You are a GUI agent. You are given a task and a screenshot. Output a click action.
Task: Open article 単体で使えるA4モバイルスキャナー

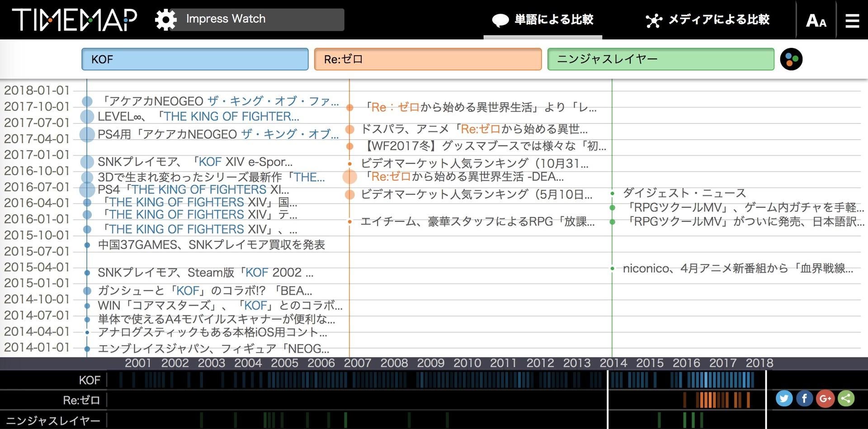coord(217,320)
